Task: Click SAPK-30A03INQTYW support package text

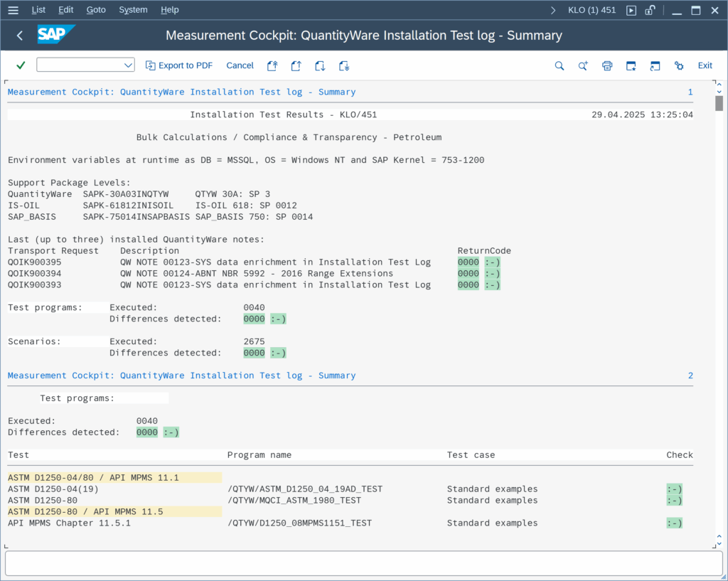Action: click(126, 194)
